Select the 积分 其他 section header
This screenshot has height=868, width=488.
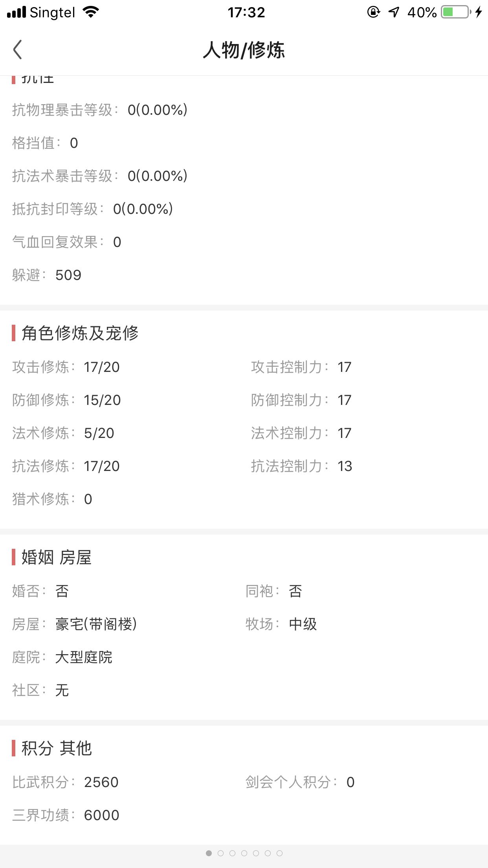coord(57,748)
